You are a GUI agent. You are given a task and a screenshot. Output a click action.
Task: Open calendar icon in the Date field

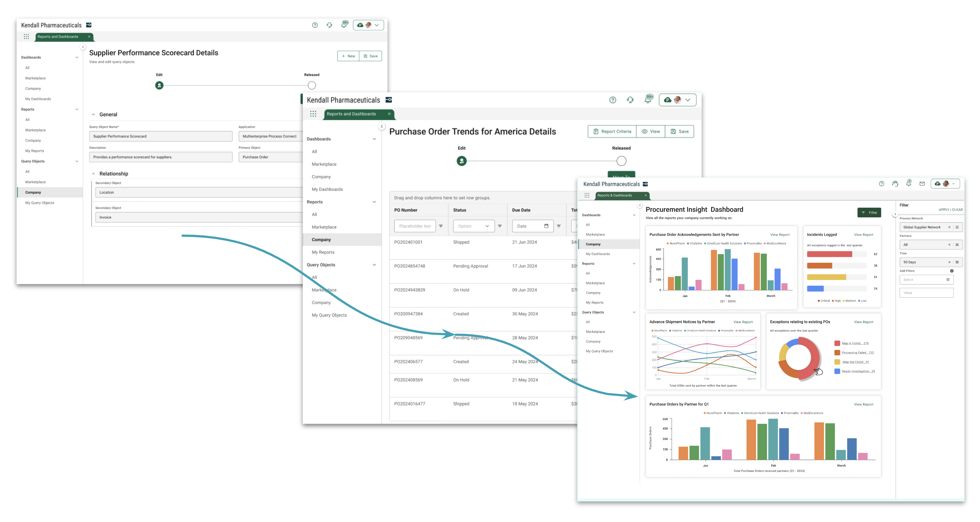pyautogui.click(x=546, y=226)
